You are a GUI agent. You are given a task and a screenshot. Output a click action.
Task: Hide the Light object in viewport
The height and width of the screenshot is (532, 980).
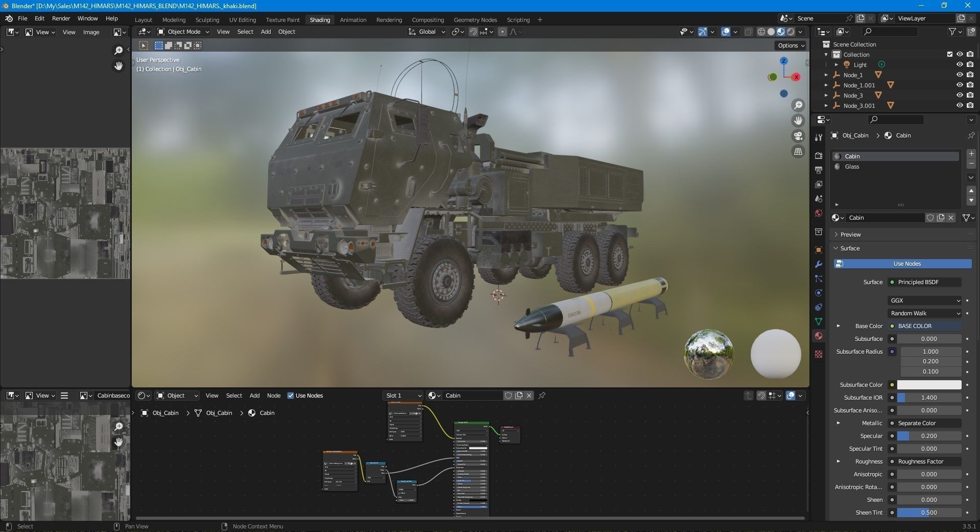coord(960,64)
